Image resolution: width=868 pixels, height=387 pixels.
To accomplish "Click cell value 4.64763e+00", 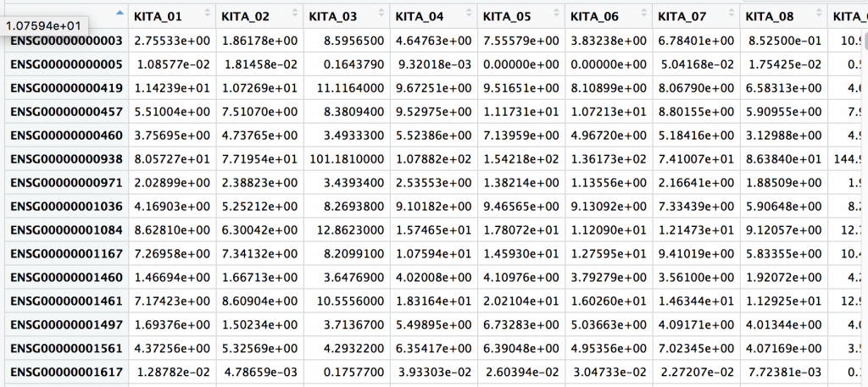I will 434,41.
